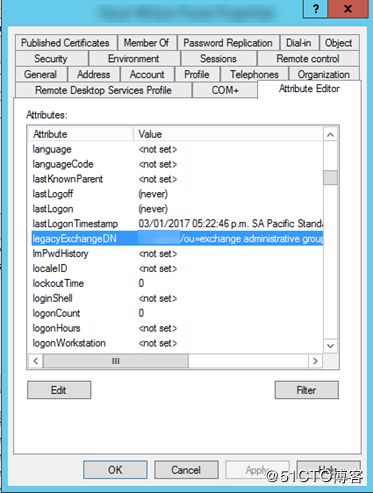
Task: Open the Organization tab
Action: pyautogui.click(x=324, y=74)
